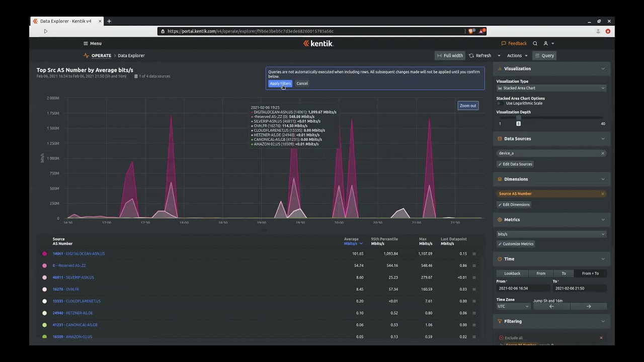Open the Actions menu
This screenshot has height=362, width=644.
click(517, 56)
